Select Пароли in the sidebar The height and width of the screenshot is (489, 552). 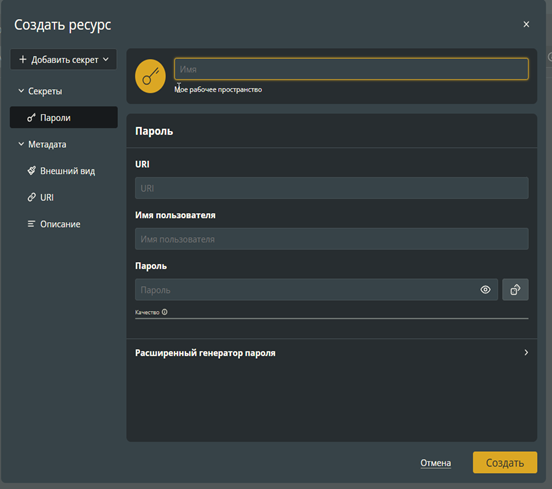point(64,117)
